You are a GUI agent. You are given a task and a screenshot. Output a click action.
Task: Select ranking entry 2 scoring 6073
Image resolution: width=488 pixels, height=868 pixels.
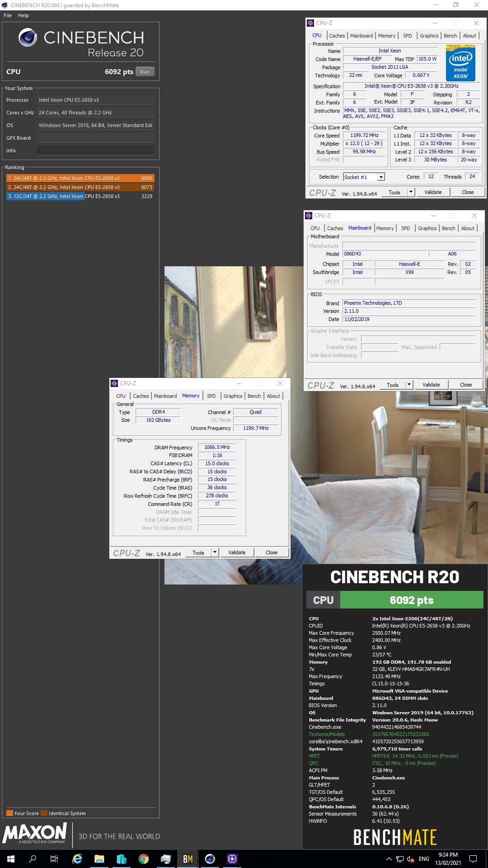point(80,187)
